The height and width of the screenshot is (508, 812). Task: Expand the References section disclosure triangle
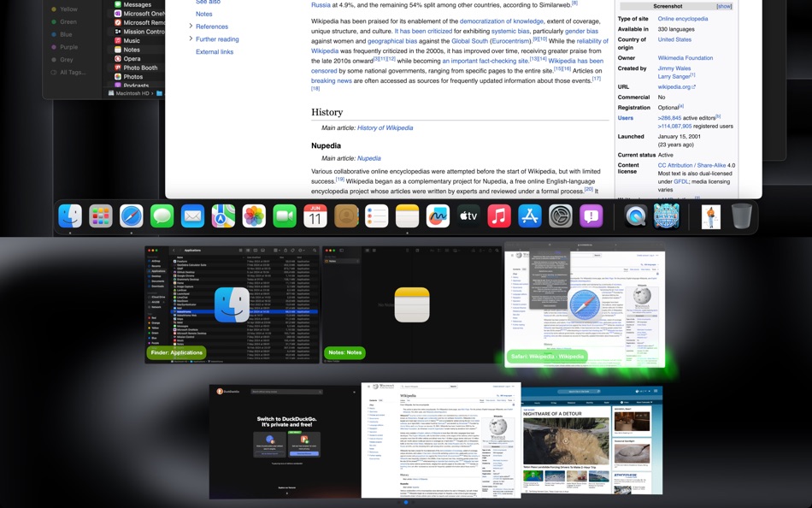(x=191, y=27)
